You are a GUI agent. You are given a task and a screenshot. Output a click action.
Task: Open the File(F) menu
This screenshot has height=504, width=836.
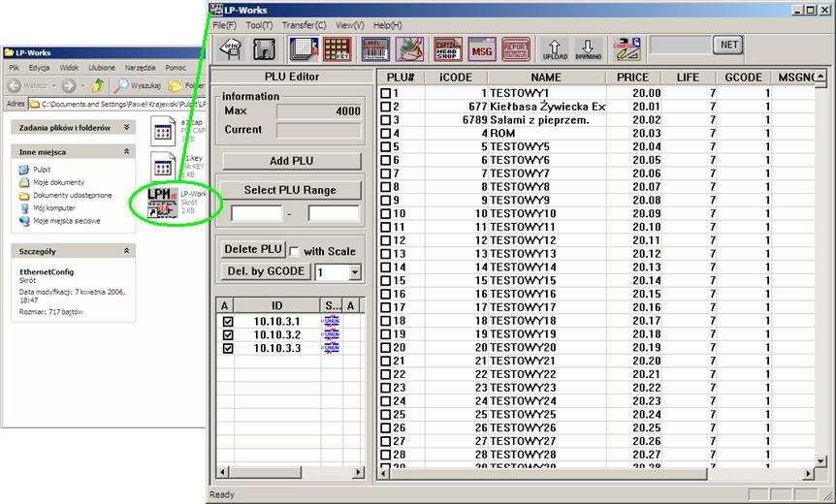pyautogui.click(x=224, y=25)
